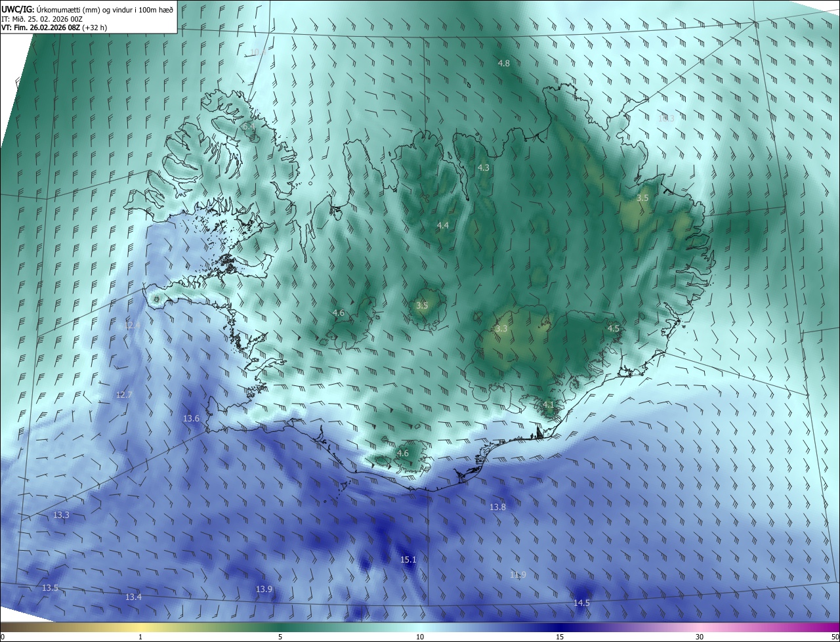Click the colour scale tick labeled 30

click(x=700, y=637)
